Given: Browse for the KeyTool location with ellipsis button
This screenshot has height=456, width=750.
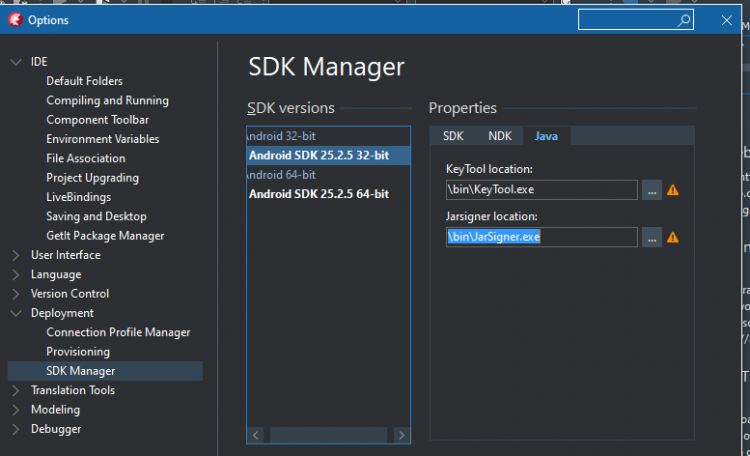Looking at the screenshot, I should (x=651, y=190).
